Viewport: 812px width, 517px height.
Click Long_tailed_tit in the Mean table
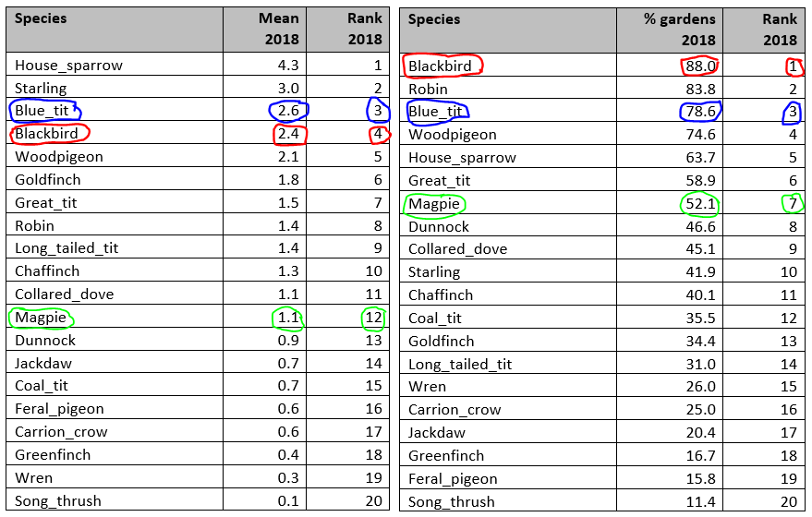67,248
